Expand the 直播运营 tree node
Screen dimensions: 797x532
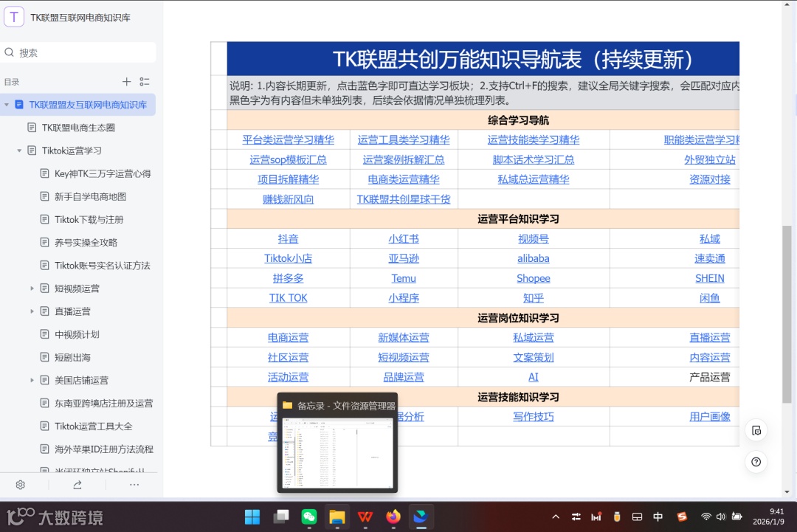[x=32, y=311]
